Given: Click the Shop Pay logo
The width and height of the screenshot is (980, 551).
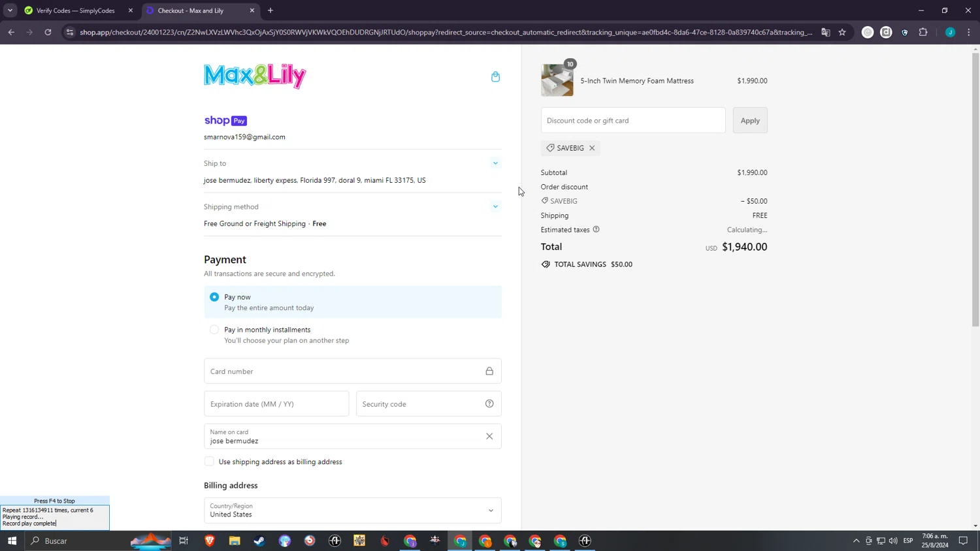Looking at the screenshot, I should [x=225, y=121].
